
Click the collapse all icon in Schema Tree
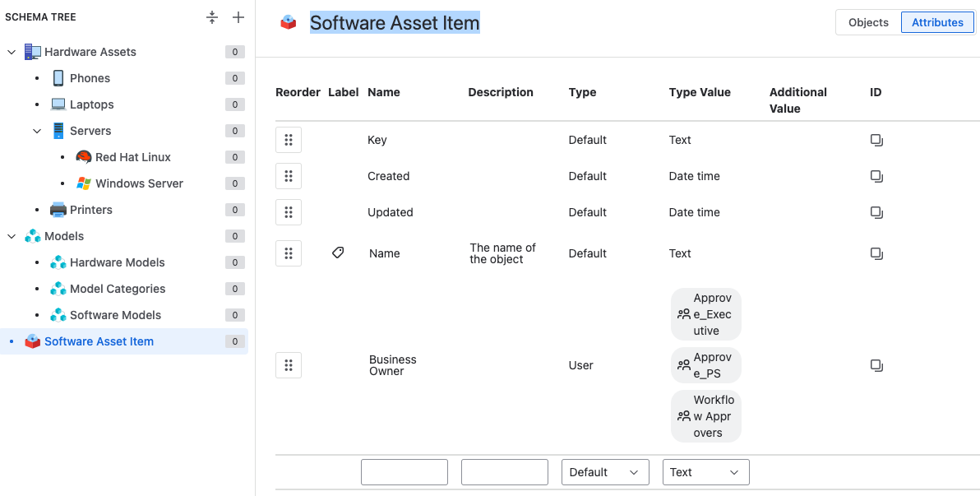click(212, 17)
